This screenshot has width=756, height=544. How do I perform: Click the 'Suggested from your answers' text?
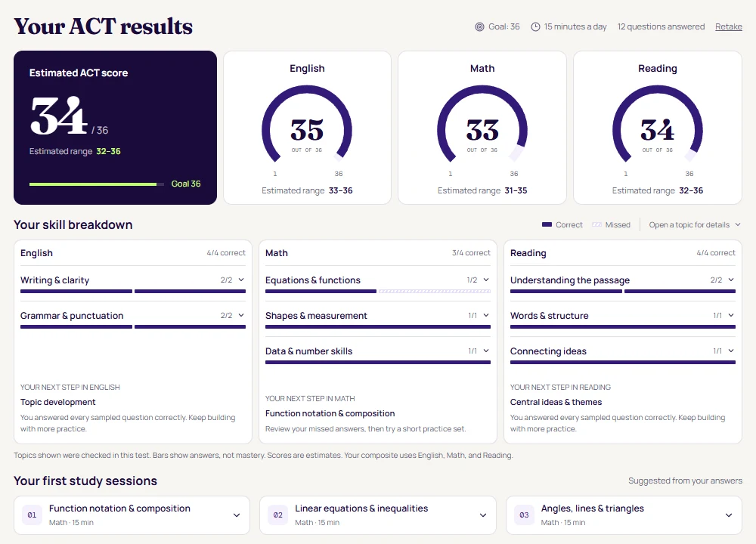point(685,481)
